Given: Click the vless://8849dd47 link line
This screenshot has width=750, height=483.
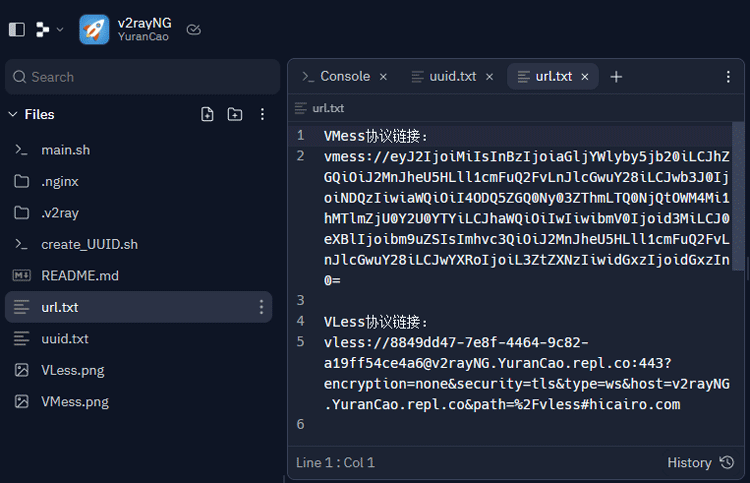Looking at the screenshot, I should click(x=527, y=373).
